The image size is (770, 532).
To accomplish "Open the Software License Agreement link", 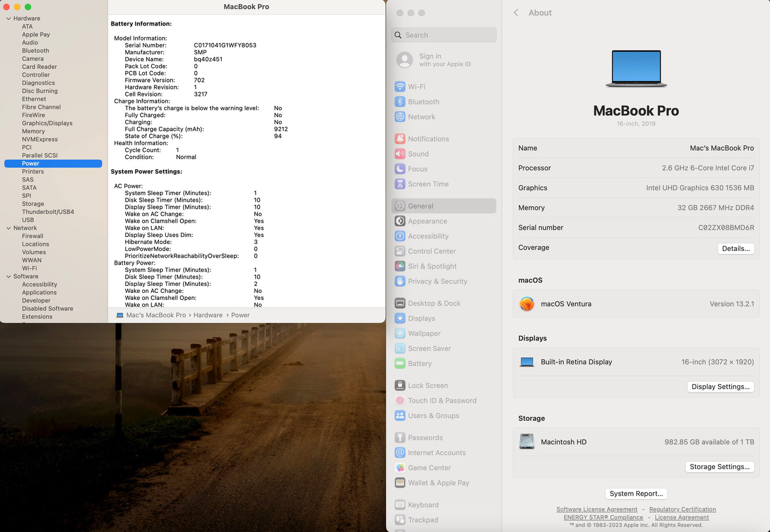I will pos(597,509).
